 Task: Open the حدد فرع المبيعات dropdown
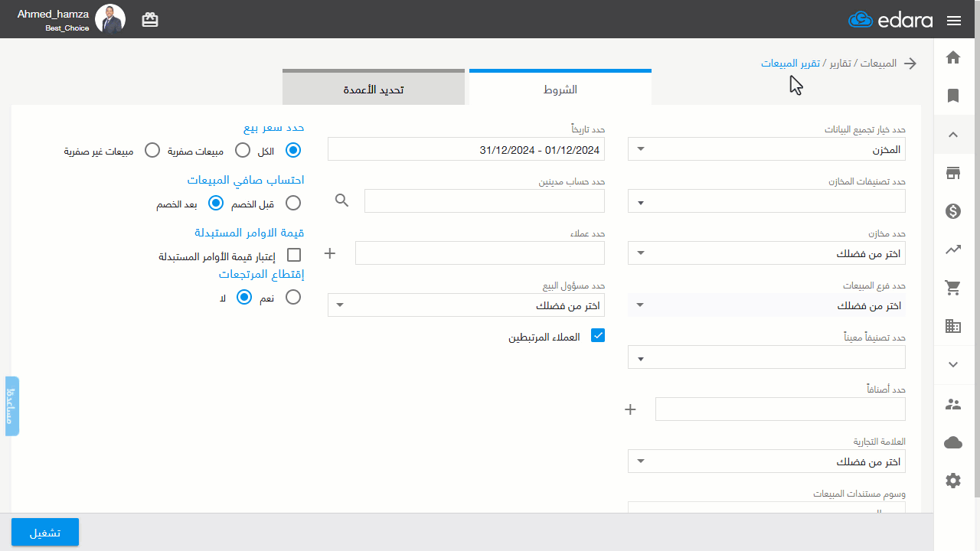[x=766, y=305]
